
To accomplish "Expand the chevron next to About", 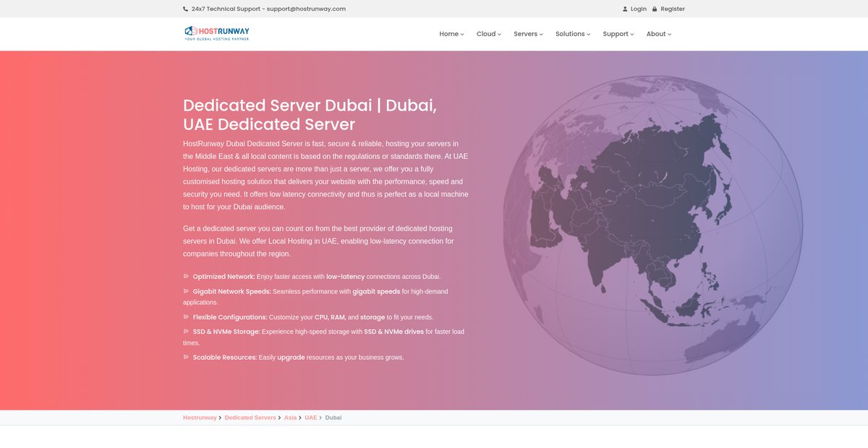I will 670,35.
